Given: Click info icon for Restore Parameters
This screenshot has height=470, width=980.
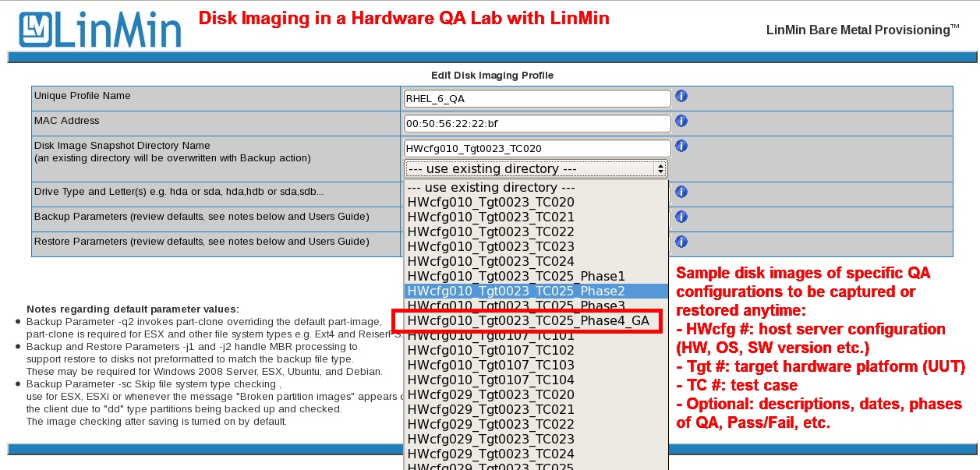Looking at the screenshot, I should point(681,242).
